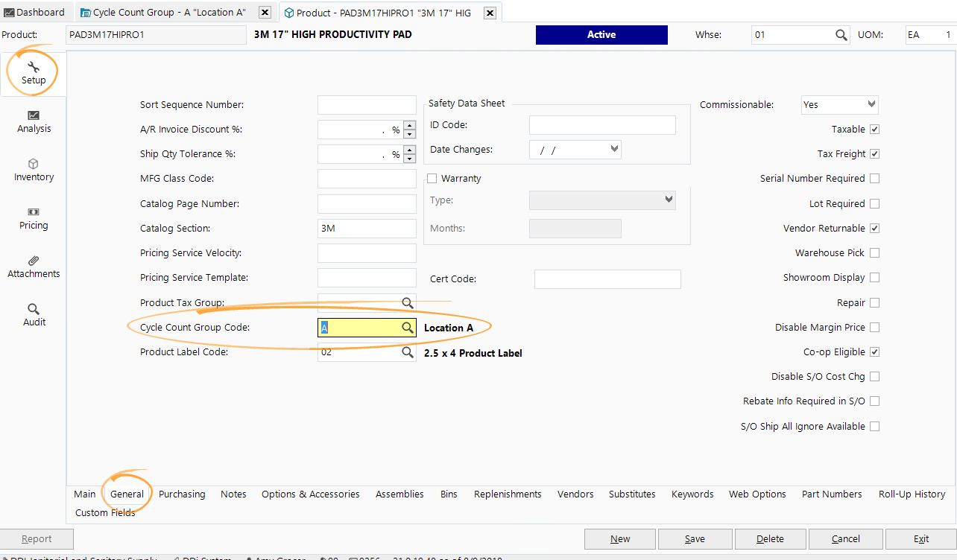Open the Whse lookup search icon

(841, 34)
